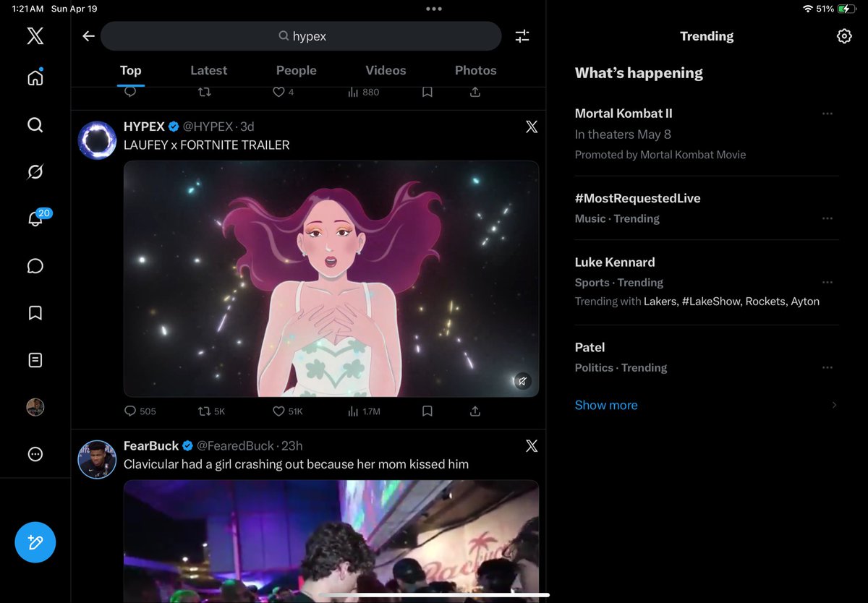Open Messages chat bubble icon

tap(35, 266)
